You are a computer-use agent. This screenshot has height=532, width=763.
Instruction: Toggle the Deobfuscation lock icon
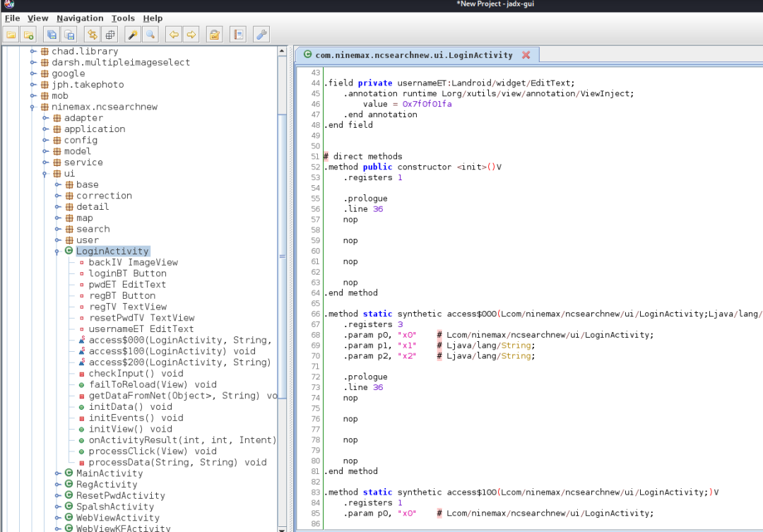214,34
